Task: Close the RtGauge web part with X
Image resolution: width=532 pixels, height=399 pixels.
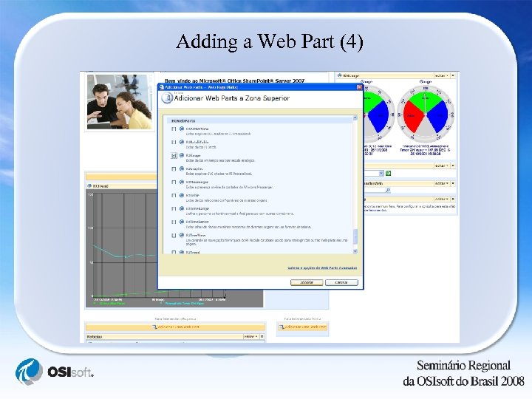Action: [x=453, y=75]
